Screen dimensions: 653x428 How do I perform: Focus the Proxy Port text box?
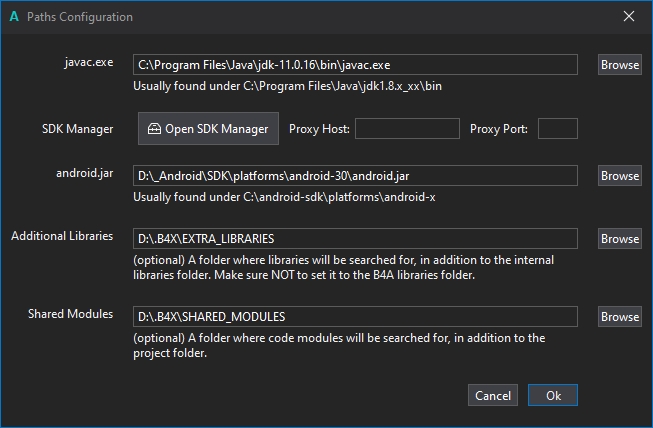click(558, 129)
